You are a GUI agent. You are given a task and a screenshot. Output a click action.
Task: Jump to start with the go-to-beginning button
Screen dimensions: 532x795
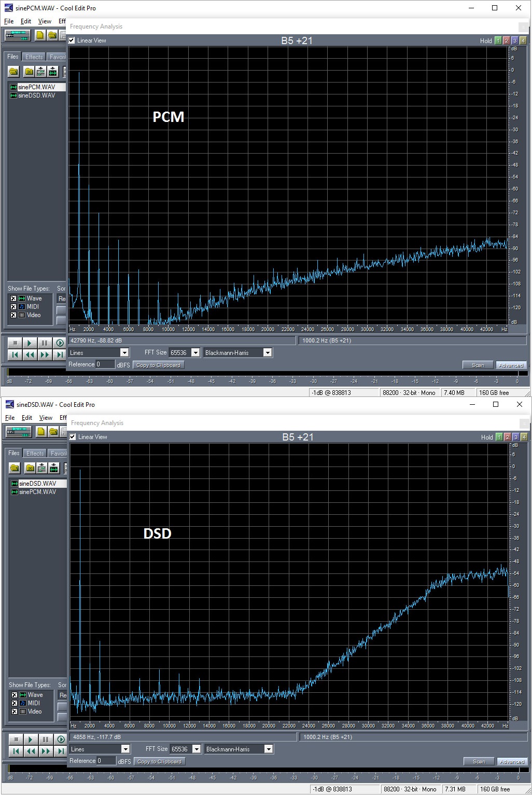click(x=15, y=354)
